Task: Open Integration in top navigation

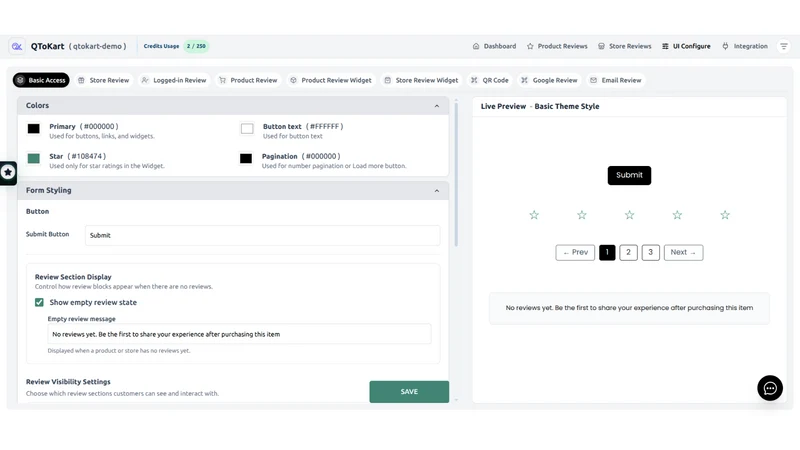Action: [x=745, y=46]
